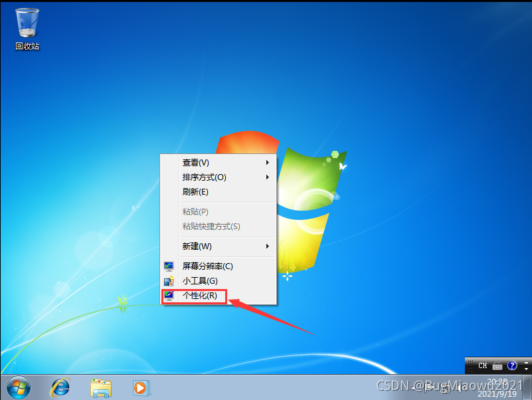Expand the 排序方式(O) submenu
This screenshot has width=532, height=400.
click(x=218, y=177)
